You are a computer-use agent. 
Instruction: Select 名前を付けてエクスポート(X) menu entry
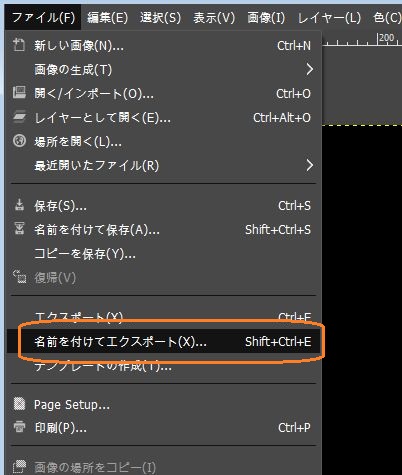pyautogui.click(x=164, y=341)
